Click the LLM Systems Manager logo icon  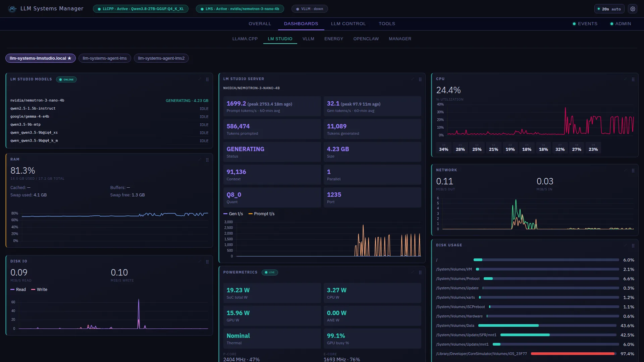12,9
